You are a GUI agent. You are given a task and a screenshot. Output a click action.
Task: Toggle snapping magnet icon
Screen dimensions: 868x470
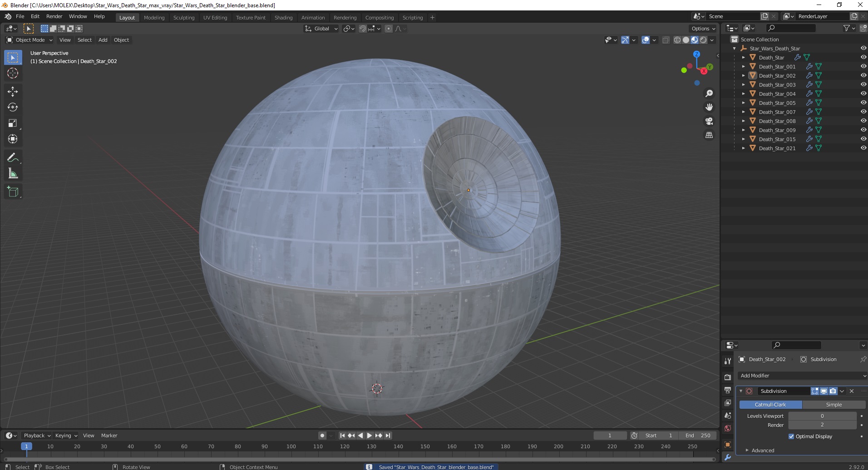tap(362, 29)
